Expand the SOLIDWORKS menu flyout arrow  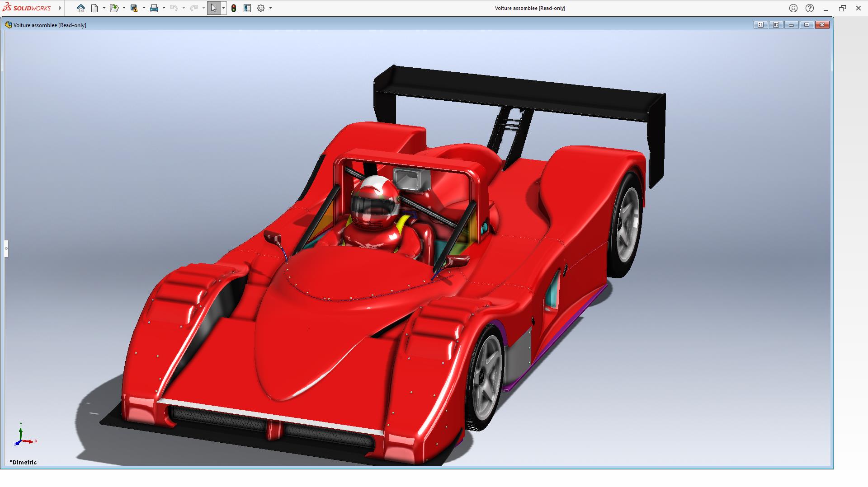[60, 8]
